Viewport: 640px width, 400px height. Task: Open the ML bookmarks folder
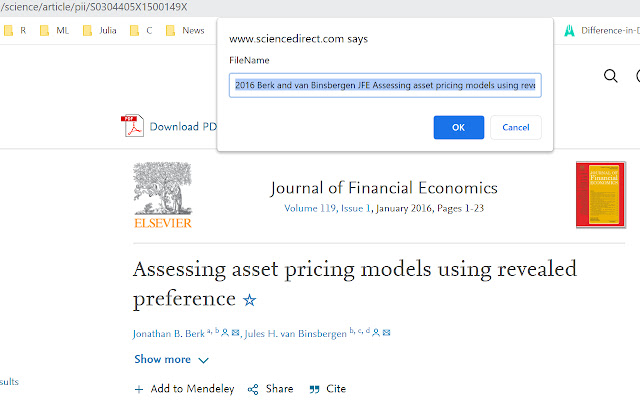(55, 31)
